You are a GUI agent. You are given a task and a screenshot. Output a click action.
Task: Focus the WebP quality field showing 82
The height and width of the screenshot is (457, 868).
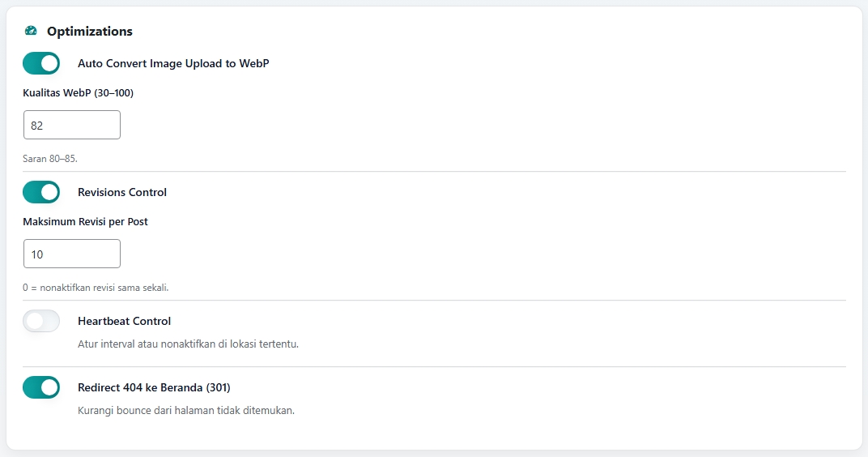point(72,125)
